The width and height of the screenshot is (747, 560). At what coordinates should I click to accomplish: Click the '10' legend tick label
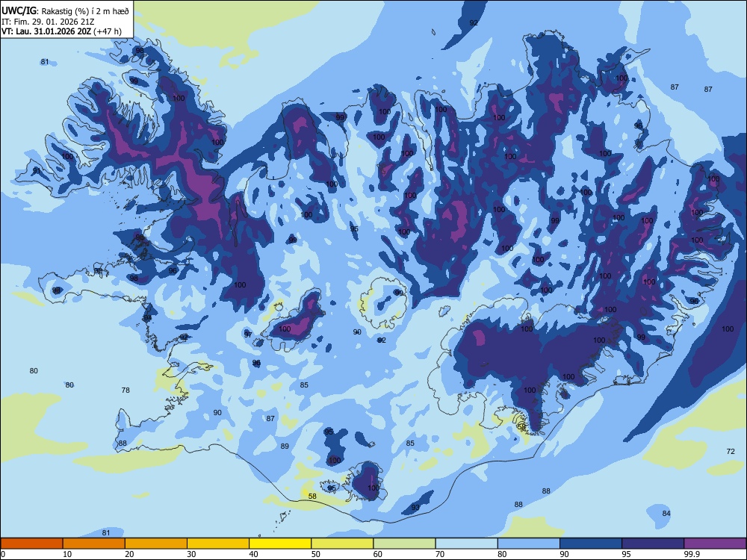[x=67, y=554]
